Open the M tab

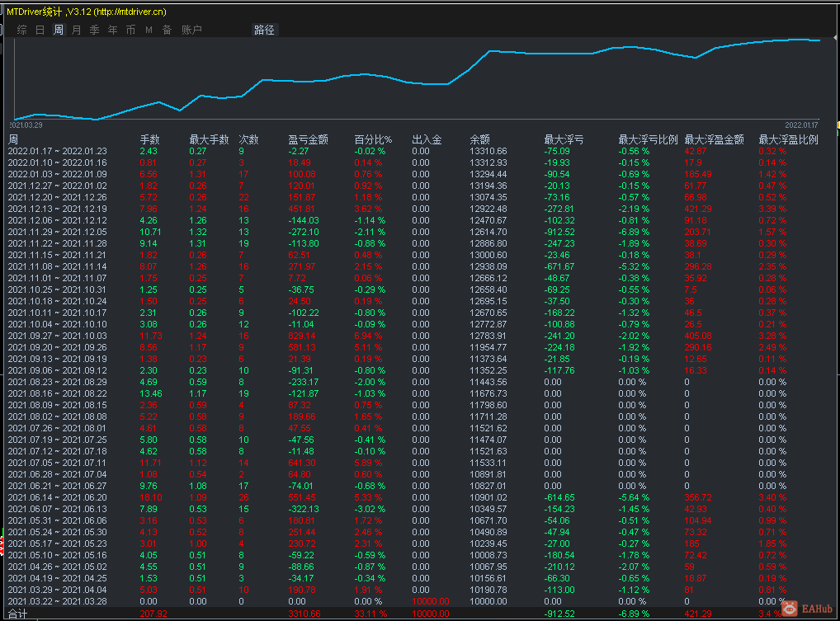149,30
